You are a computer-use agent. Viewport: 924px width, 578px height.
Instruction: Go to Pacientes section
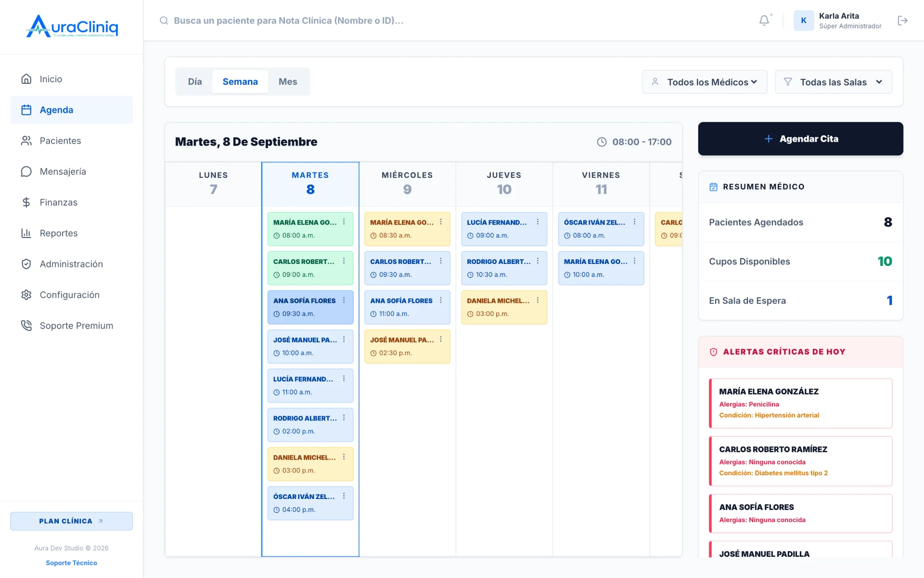pyautogui.click(x=71, y=141)
